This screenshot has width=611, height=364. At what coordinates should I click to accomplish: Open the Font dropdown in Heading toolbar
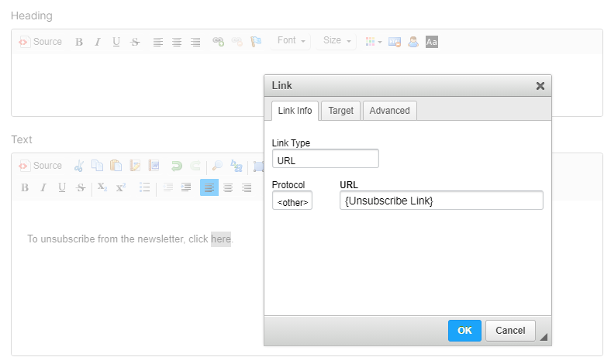(x=291, y=41)
